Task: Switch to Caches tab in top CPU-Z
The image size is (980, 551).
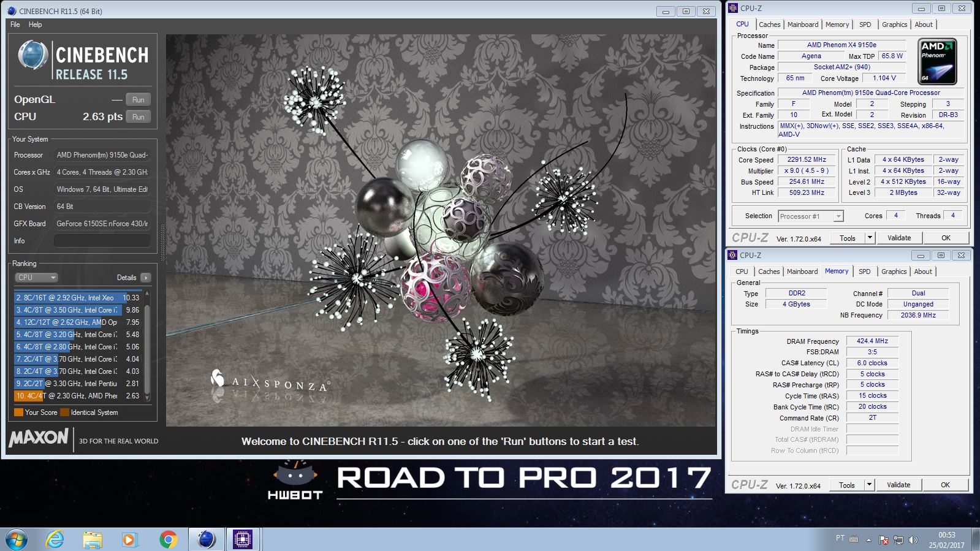Action: [x=769, y=25]
